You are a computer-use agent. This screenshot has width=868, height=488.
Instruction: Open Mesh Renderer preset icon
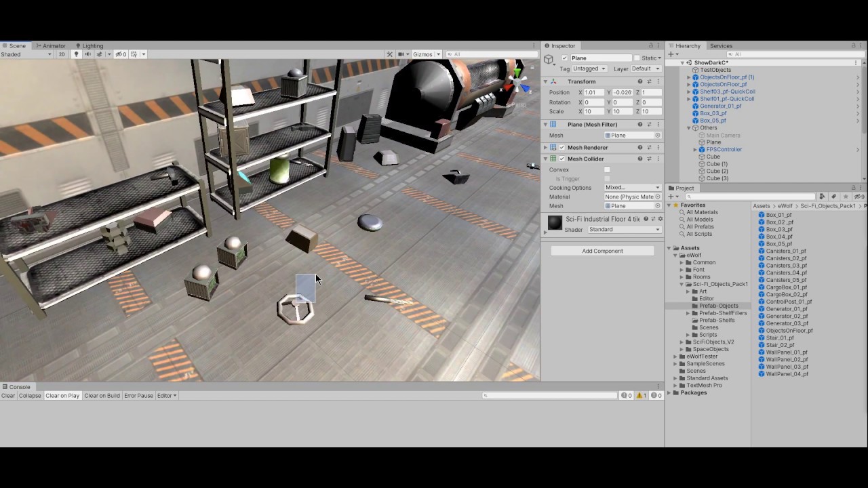point(649,147)
